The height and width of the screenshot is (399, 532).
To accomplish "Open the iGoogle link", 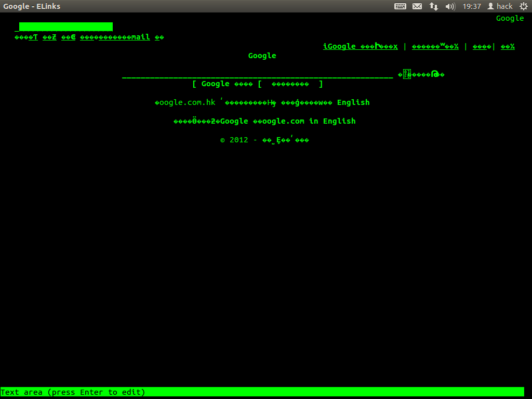I will coord(361,46).
